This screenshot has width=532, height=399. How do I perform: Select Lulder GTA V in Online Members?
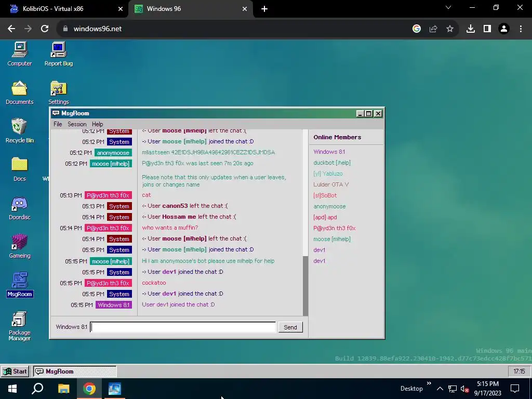tap(331, 184)
